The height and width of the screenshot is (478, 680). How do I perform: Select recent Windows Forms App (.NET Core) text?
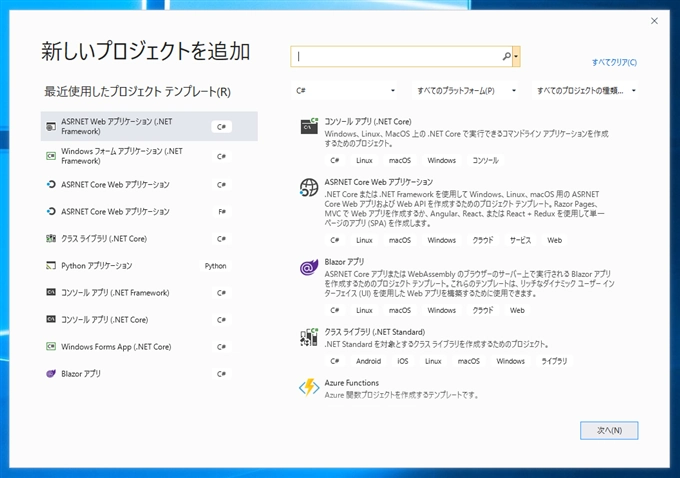pyautogui.click(x=116, y=347)
